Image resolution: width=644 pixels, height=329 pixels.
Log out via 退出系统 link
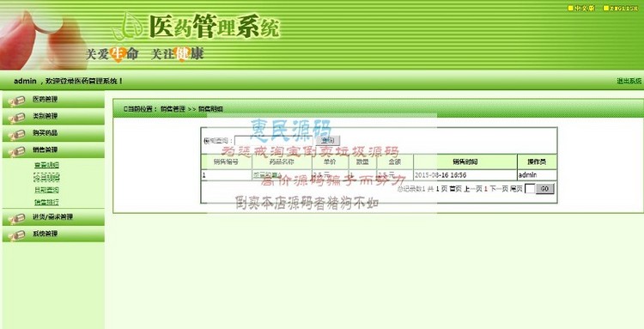(x=629, y=82)
